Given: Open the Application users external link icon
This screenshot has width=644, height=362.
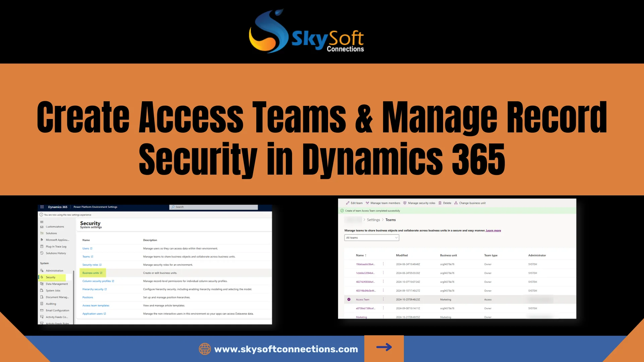Looking at the screenshot, I should [105, 314].
